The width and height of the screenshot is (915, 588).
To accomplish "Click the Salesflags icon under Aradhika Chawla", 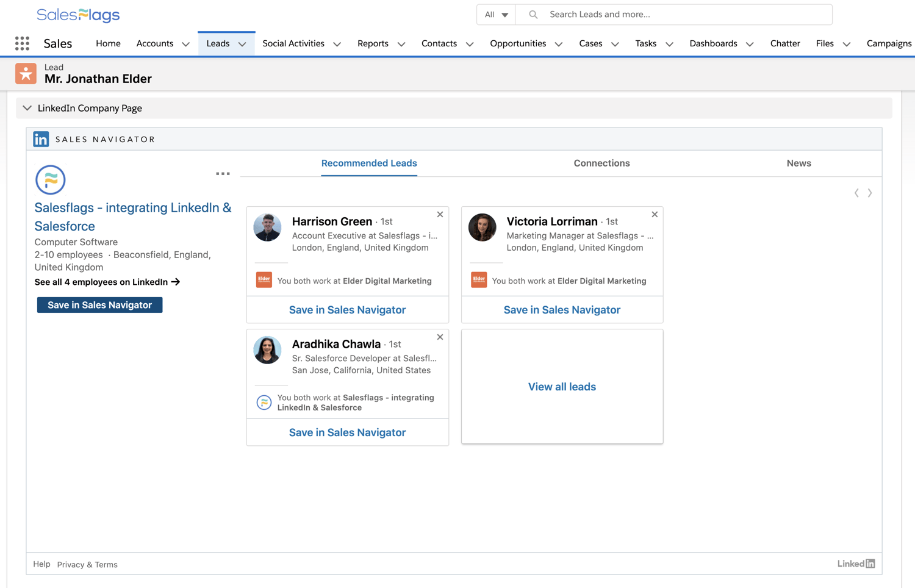I will (x=264, y=402).
